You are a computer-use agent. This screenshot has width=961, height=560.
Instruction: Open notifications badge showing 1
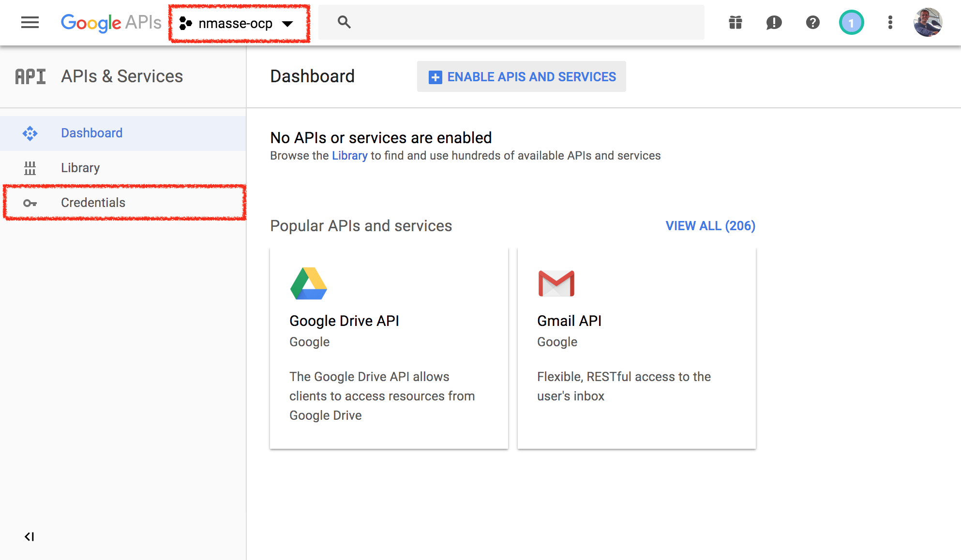[851, 22]
